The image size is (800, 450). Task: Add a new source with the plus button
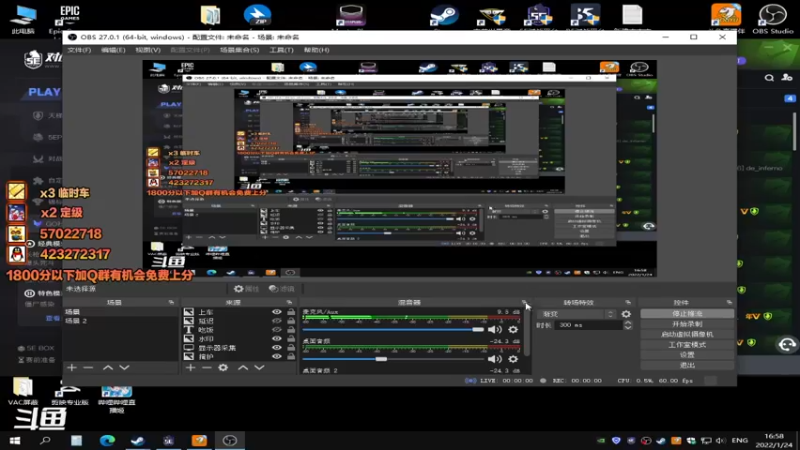pyautogui.click(x=190, y=367)
